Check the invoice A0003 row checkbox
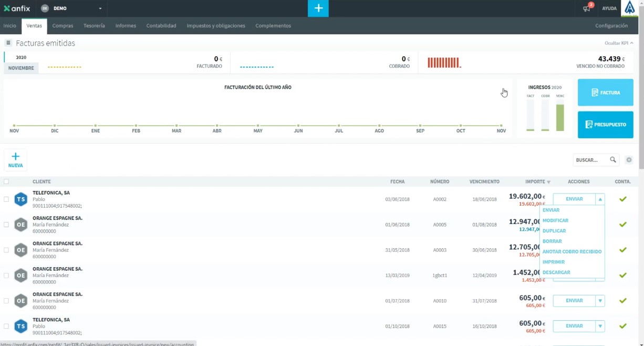This screenshot has width=644, height=346. (6, 250)
